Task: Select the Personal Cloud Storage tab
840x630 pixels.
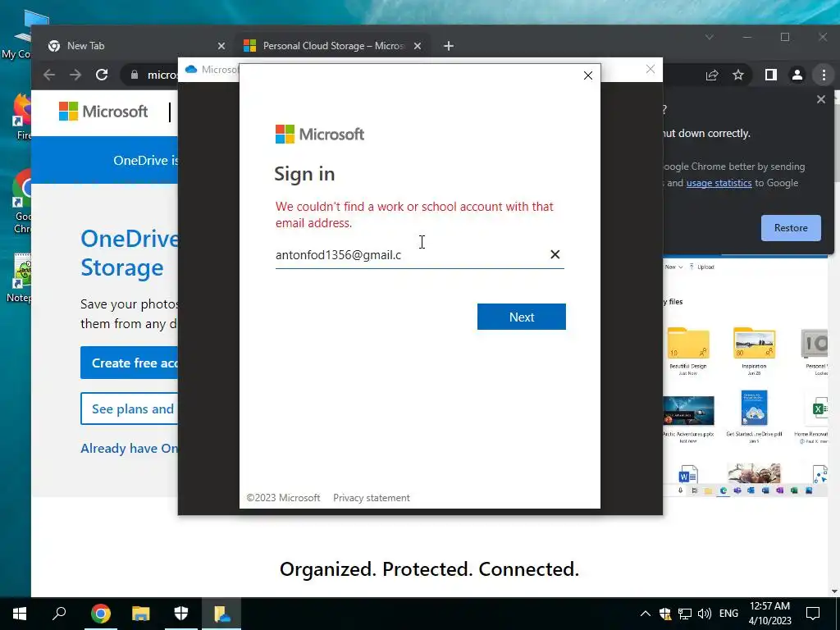Action: tap(333, 46)
